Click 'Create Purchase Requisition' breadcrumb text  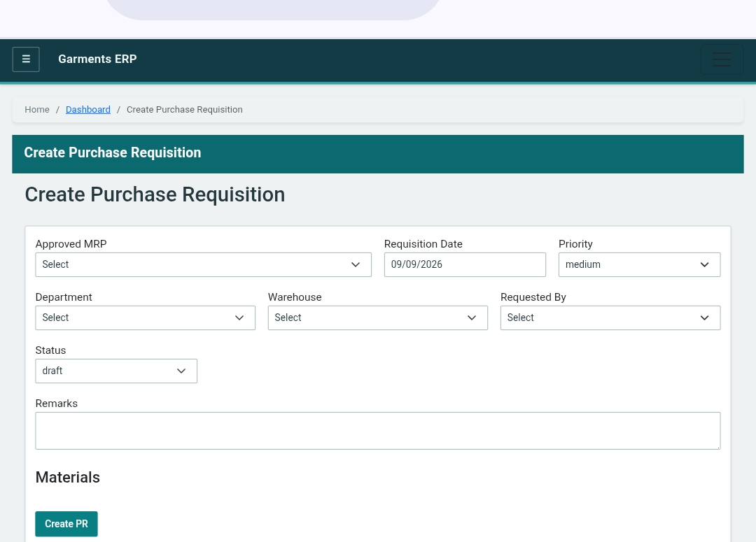[x=185, y=109]
